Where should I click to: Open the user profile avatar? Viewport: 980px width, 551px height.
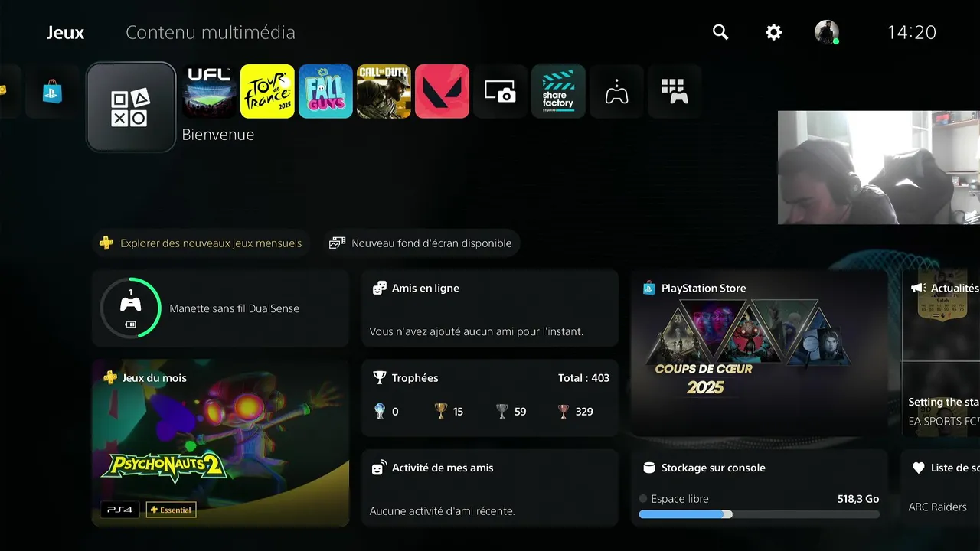pos(826,32)
